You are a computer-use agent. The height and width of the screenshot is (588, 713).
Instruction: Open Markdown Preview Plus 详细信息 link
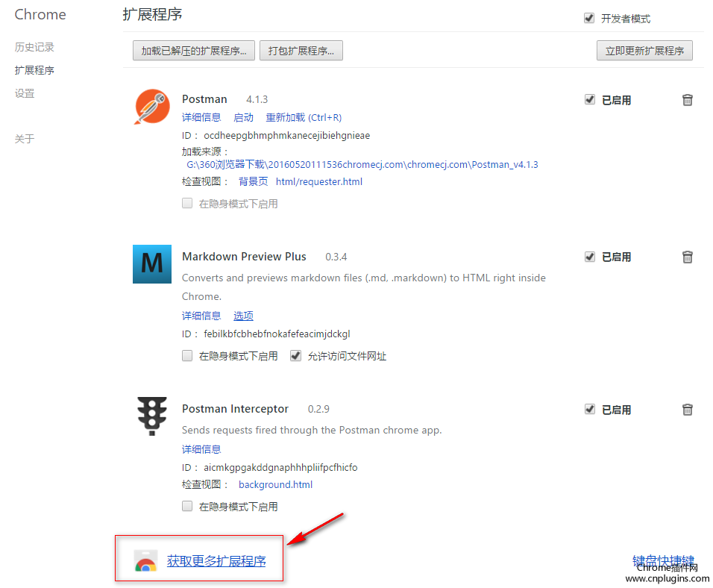[x=201, y=316]
